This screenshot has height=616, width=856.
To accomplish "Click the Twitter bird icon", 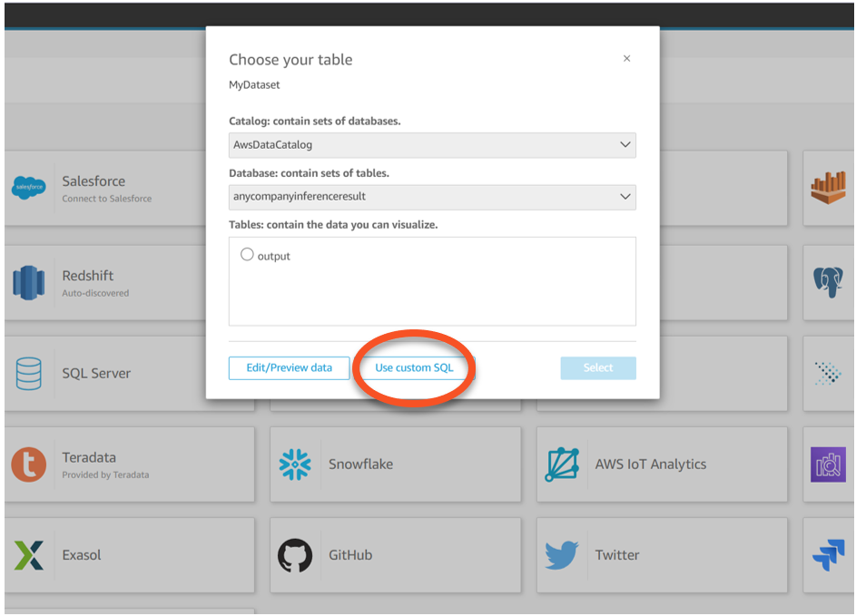I will (x=562, y=555).
